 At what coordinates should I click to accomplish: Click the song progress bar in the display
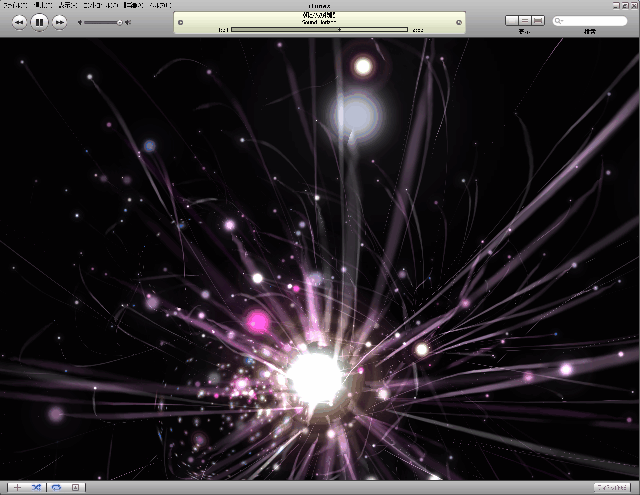(x=320, y=29)
